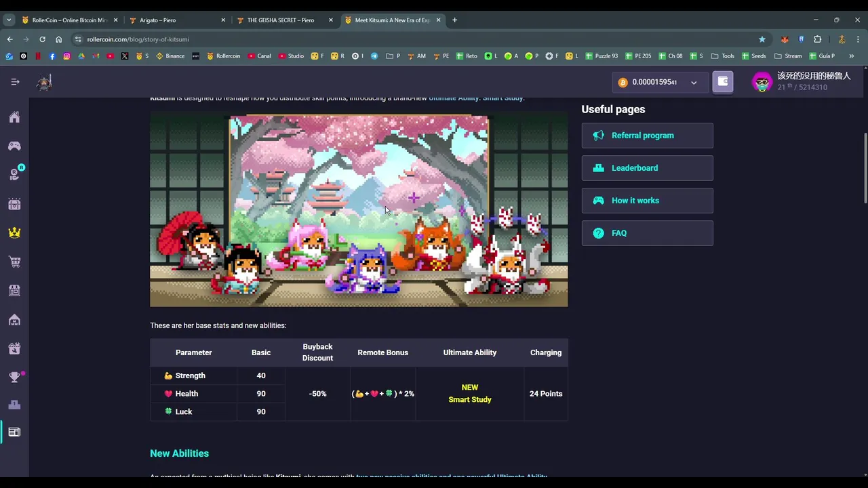Expand the Stream bookmark folder

click(x=788, y=56)
